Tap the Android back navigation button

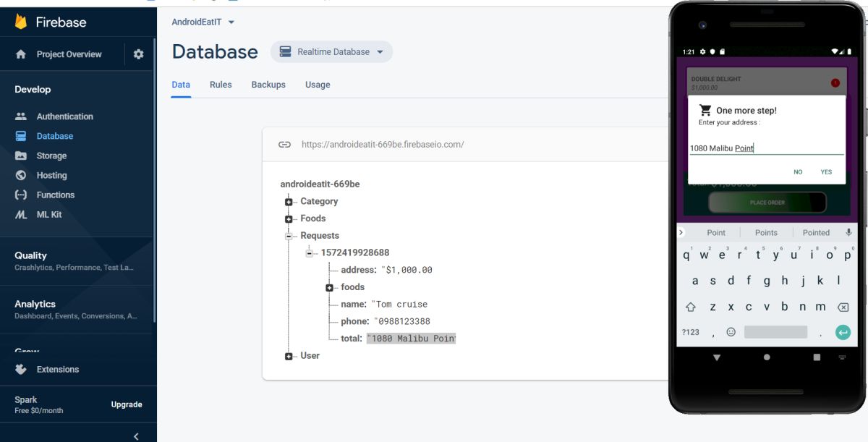(717, 357)
